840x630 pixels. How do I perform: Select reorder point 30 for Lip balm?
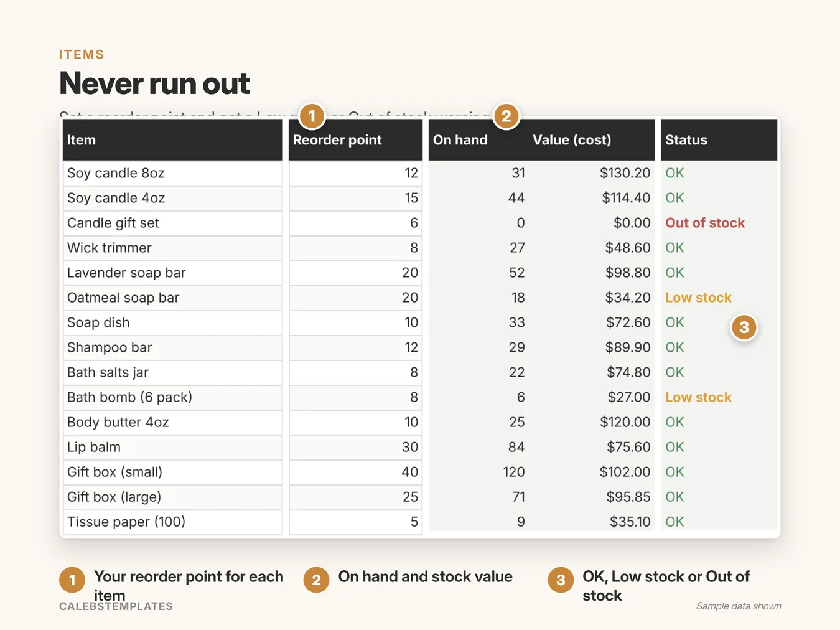tap(356, 447)
